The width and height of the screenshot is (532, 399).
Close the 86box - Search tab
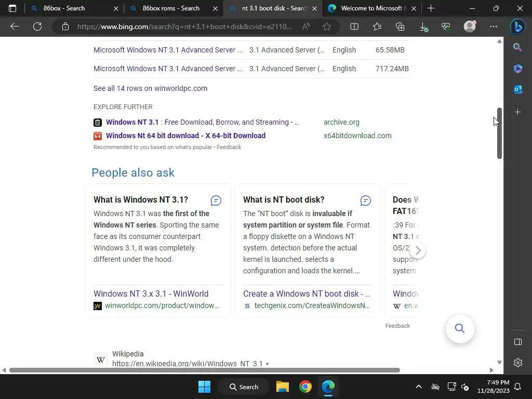click(x=116, y=8)
